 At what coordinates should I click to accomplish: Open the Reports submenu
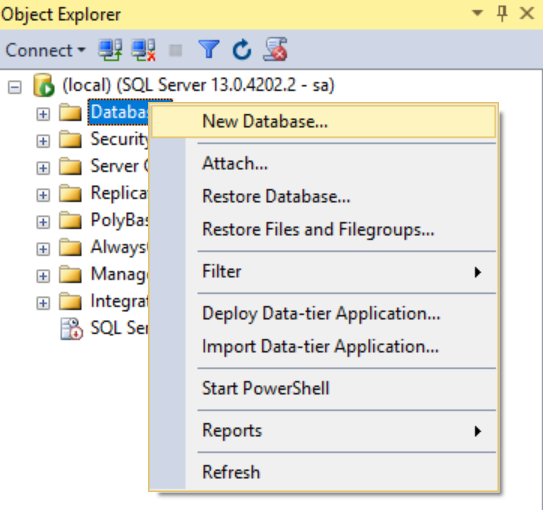pos(324,431)
